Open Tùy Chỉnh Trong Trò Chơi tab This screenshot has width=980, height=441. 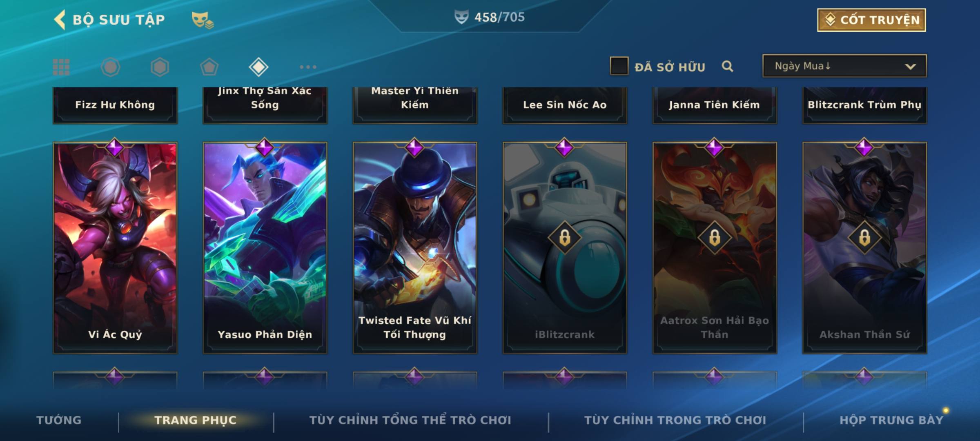click(675, 420)
